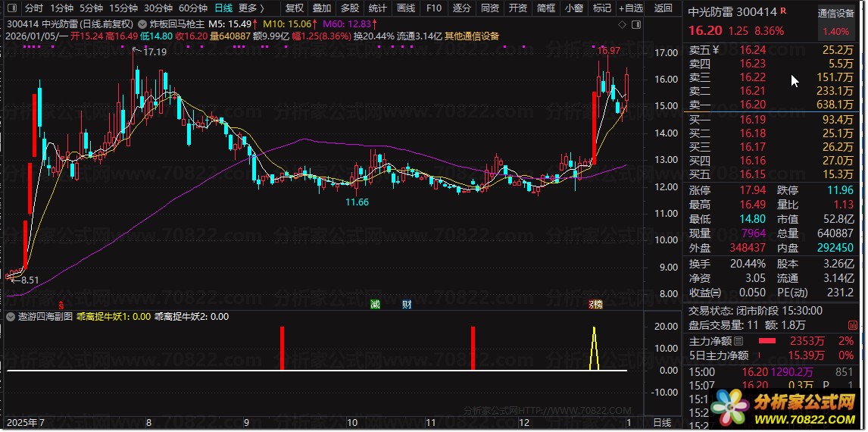Click the 其他通信设备 industry link
This screenshot has width=868, height=432.
[x=472, y=36]
